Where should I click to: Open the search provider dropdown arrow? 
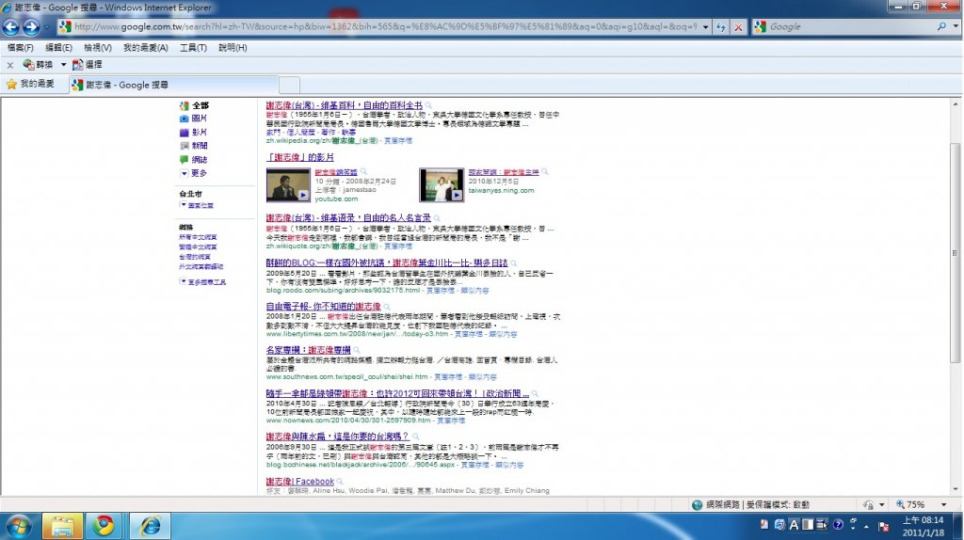[954, 27]
